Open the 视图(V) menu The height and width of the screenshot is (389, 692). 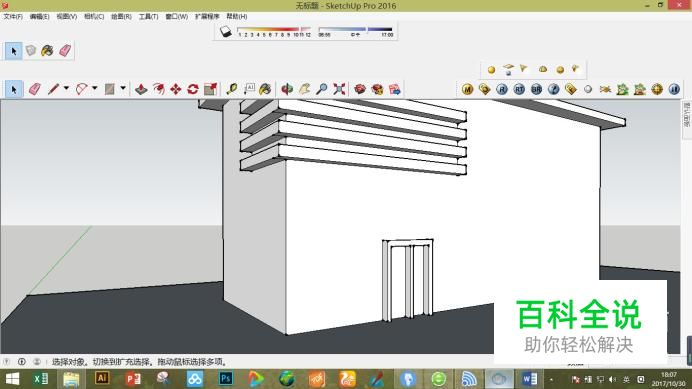tap(67, 16)
